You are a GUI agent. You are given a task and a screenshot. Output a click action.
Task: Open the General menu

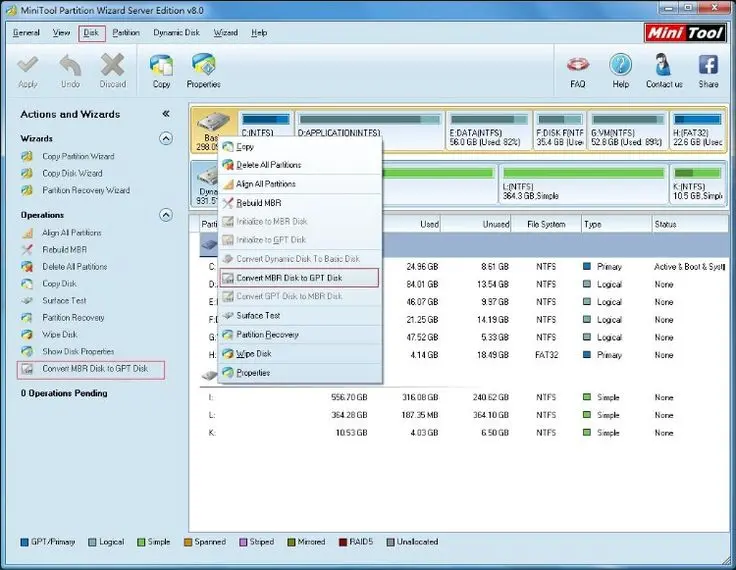point(26,32)
